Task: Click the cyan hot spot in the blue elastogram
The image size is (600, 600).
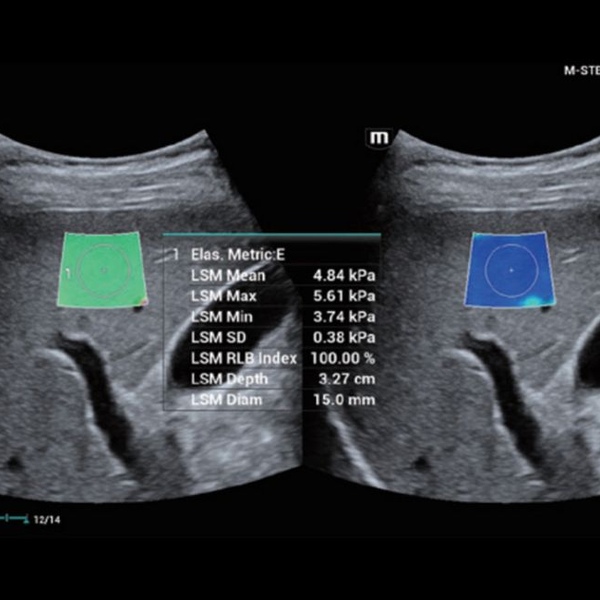Action: (532, 301)
